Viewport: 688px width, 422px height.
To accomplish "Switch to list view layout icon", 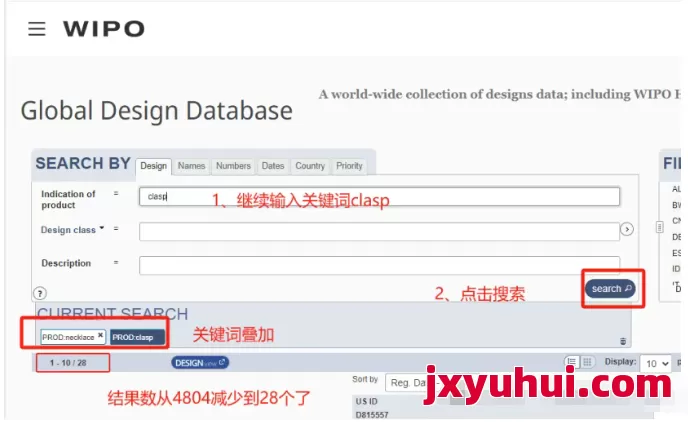I will click(x=571, y=362).
